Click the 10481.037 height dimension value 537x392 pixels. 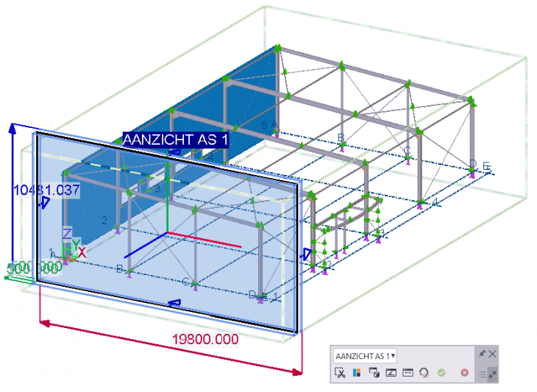click(x=46, y=189)
